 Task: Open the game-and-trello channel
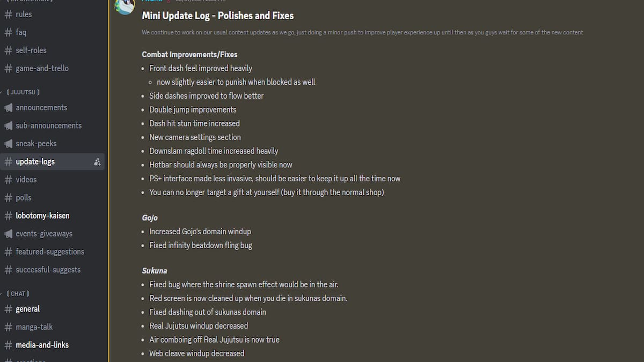42,68
